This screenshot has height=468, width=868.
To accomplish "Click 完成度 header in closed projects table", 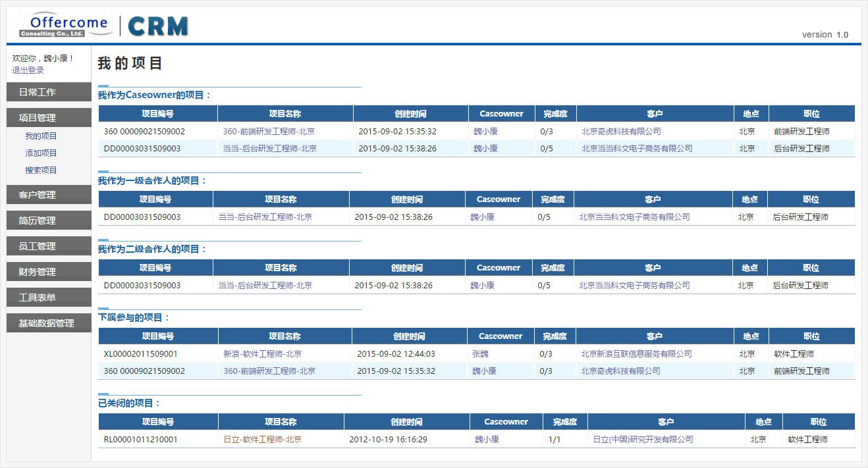I will point(565,422).
